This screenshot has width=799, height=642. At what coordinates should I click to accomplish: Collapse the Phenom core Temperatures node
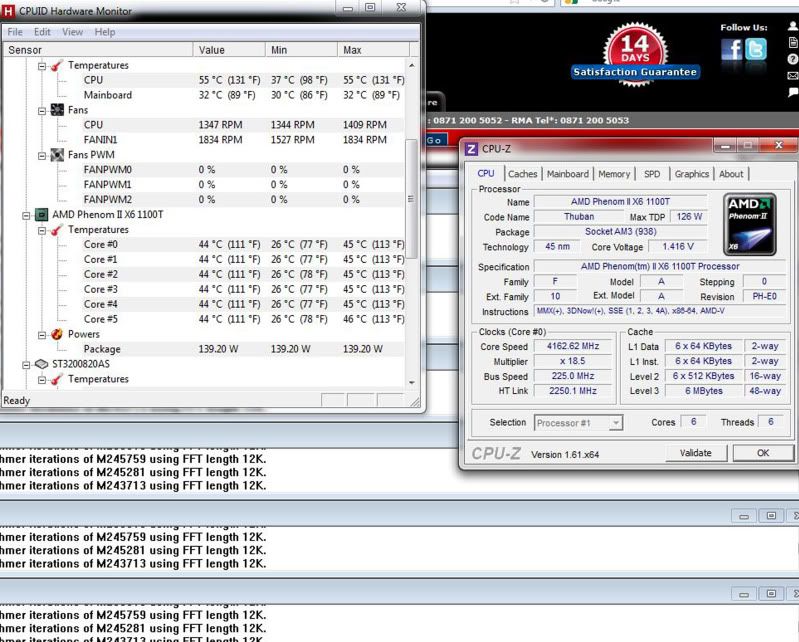point(42,230)
